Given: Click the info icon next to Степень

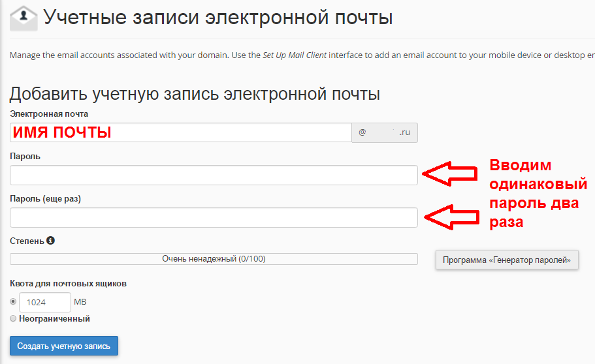Looking at the screenshot, I should pos(51,241).
